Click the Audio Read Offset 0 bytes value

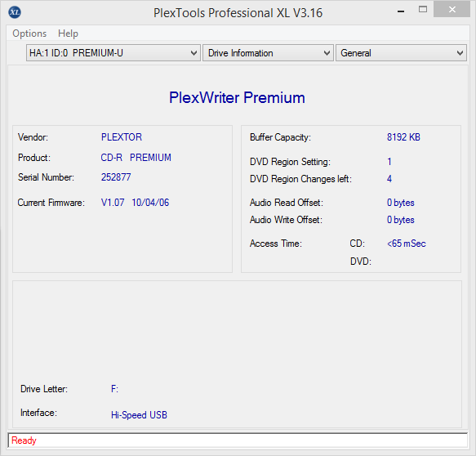(400, 203)
